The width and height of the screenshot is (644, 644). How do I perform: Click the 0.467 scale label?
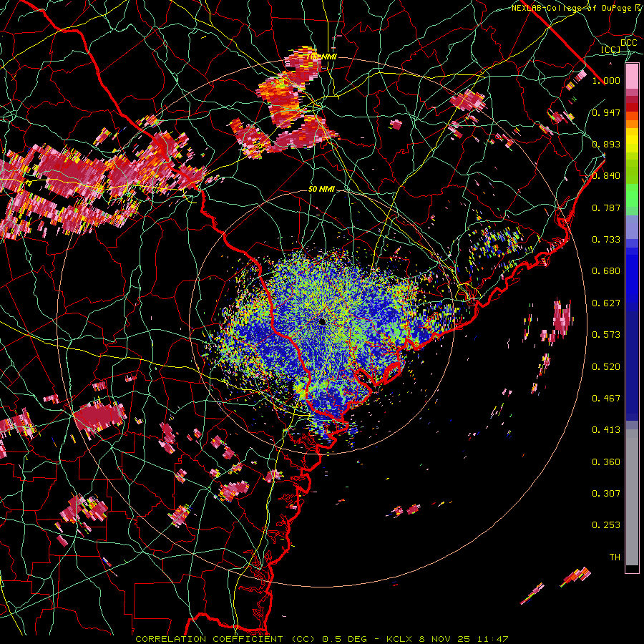(x=606, y=399)
